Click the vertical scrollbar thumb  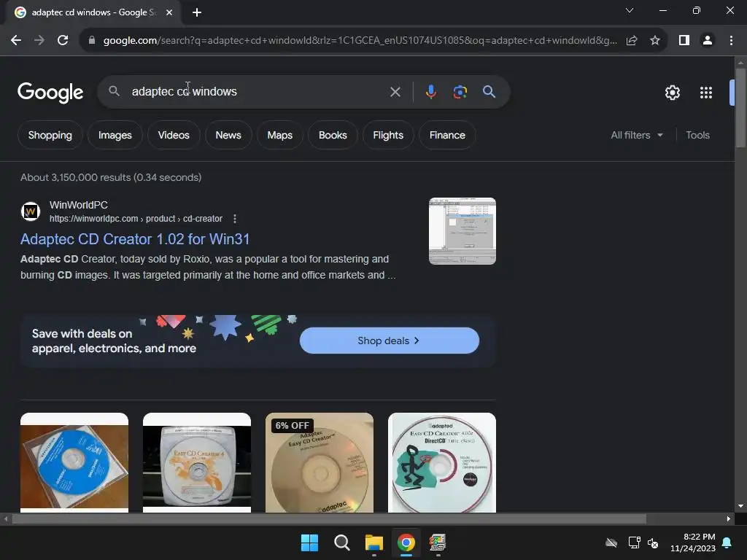(740, 108)
